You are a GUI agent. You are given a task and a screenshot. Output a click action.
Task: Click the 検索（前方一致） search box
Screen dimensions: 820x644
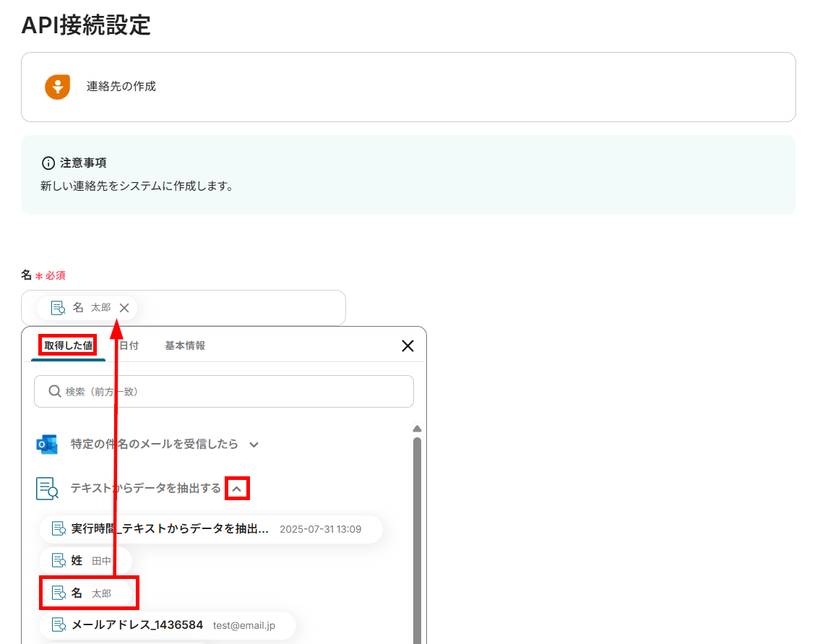[x=224, y=391]
